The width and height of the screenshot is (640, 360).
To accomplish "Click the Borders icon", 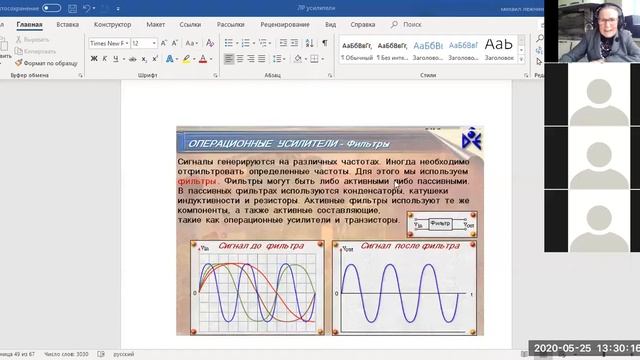I will (x=314, y=59).
